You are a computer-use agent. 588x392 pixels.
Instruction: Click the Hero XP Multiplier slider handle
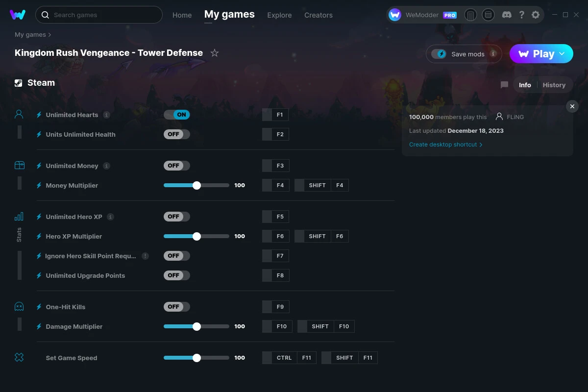pyautogui.click(x=196, y=236)
